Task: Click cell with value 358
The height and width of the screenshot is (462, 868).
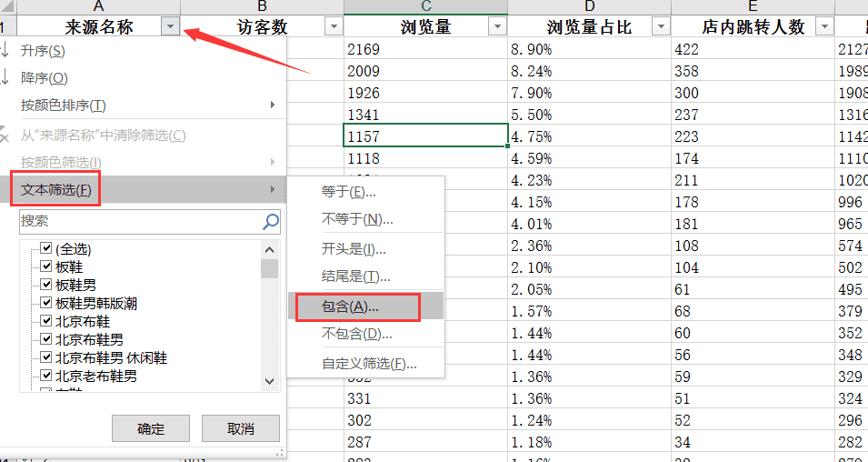Action: tap(753, 71)
